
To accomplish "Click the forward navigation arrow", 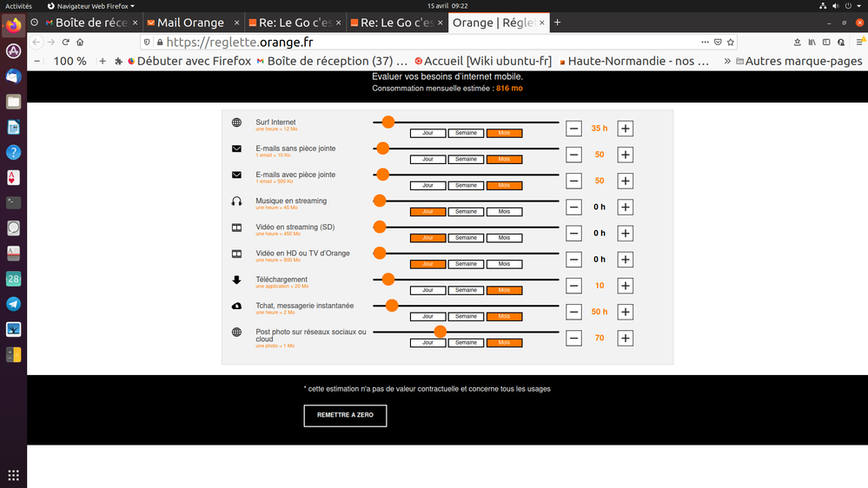I will coord(51,42).
